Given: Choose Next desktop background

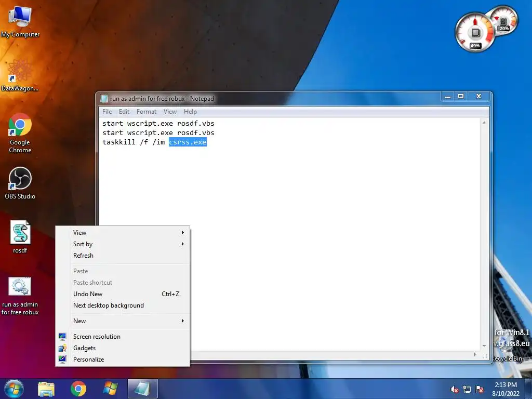Looking at the screenshot, I should tap(123, 305).
